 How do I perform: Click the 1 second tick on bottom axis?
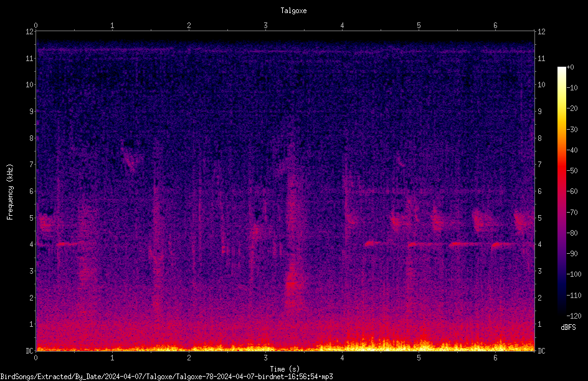click(112, 358)
